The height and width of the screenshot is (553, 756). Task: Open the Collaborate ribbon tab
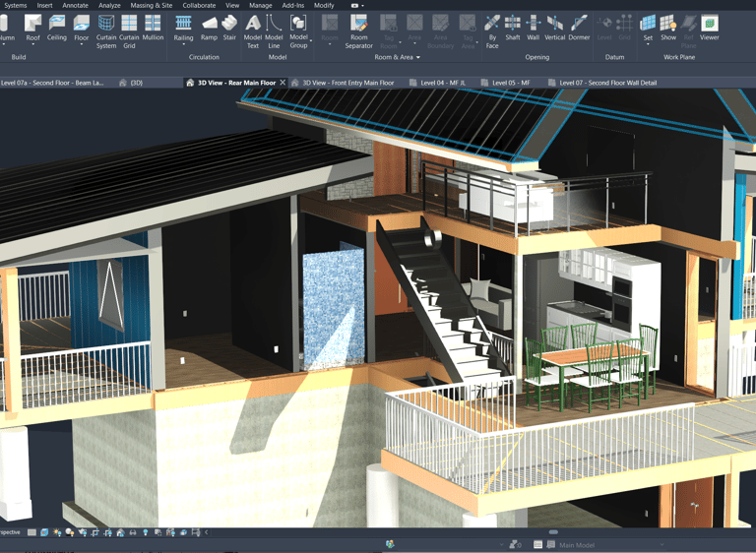[199, 5]
